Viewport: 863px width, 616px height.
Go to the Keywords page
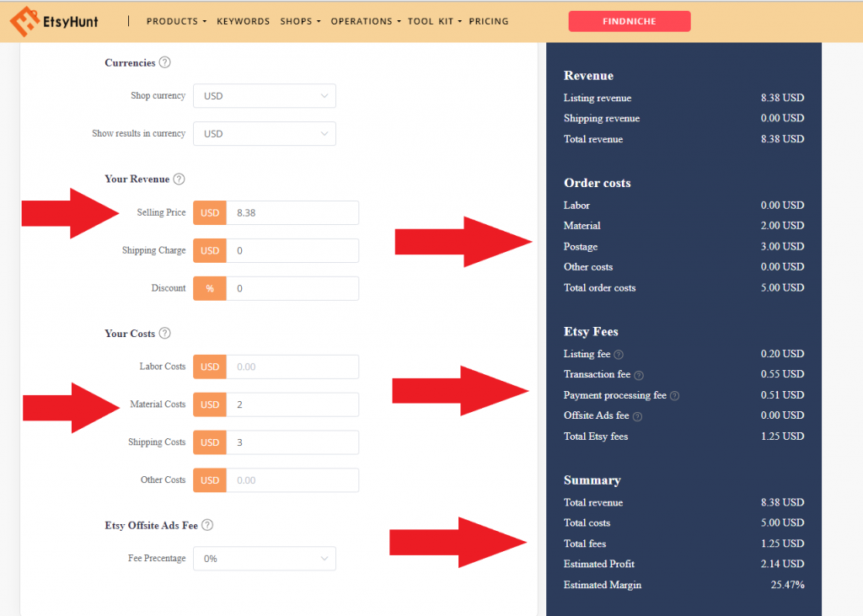click(243, 21)
